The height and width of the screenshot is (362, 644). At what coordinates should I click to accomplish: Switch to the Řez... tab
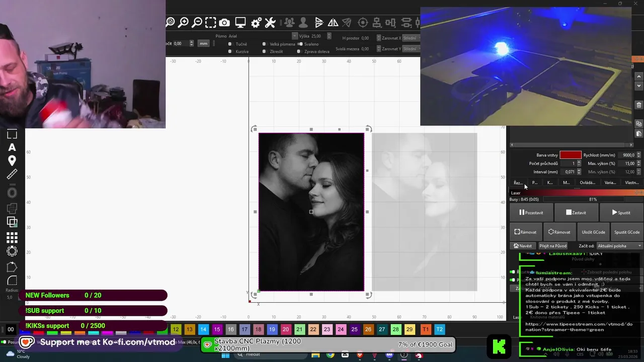(x=518, y=183)
